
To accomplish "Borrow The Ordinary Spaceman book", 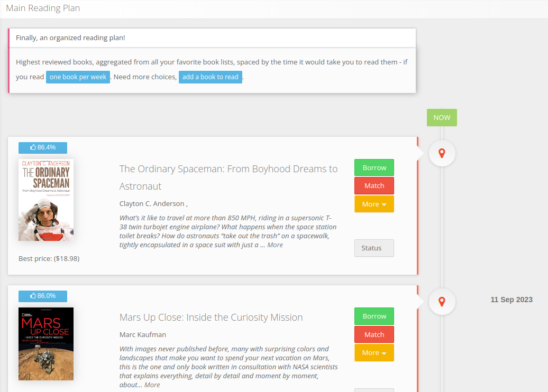I will [374, 167].
